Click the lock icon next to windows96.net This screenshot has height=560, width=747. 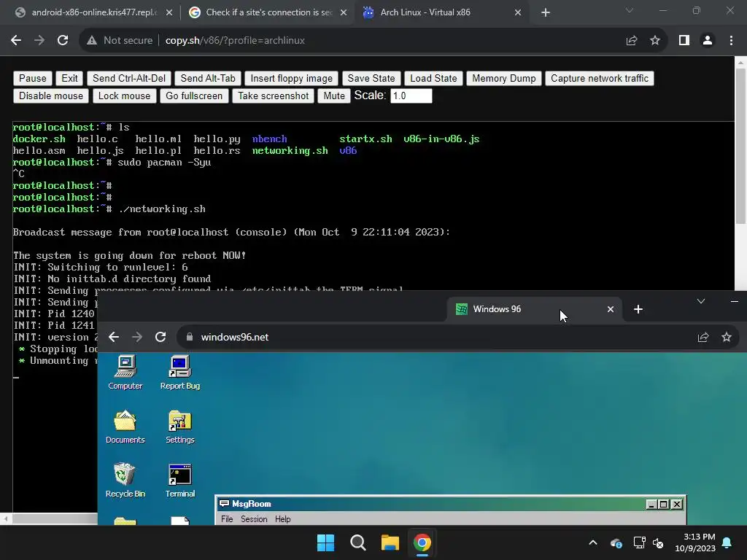(x=190, y=337)
